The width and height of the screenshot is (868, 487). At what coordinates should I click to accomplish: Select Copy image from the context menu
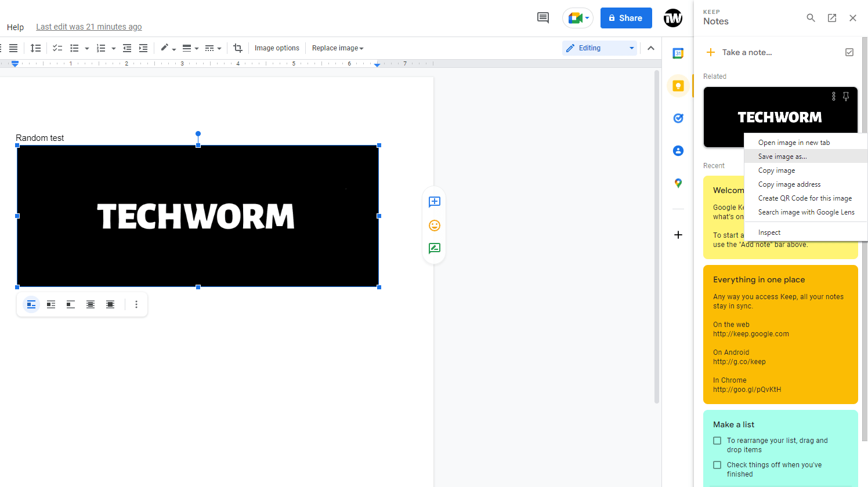[805, 170]
